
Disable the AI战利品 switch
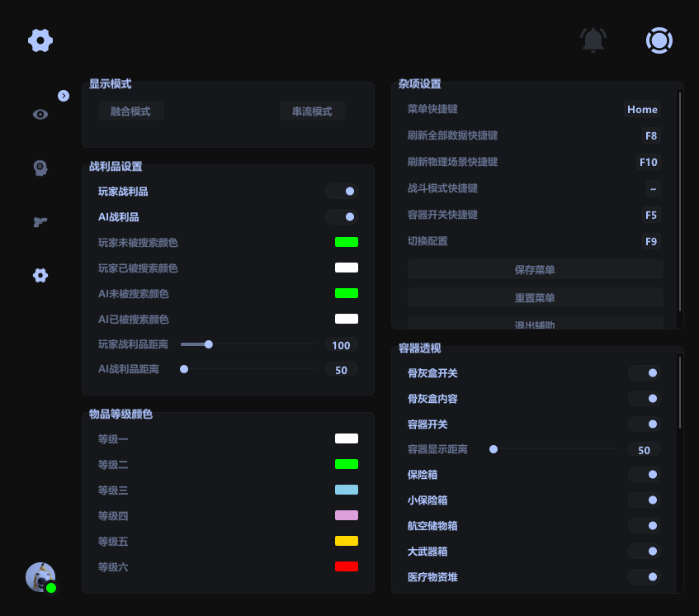point(341,217)
